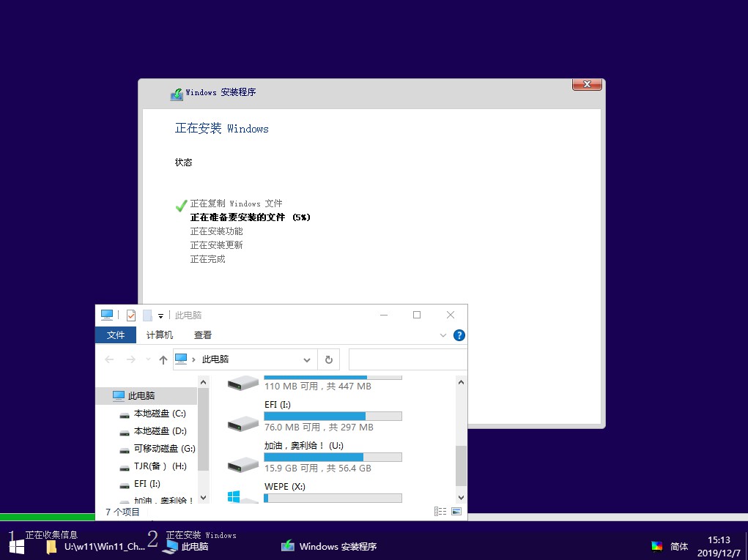Screen dimensions: 748x560
Task: Switch to details view icon in status bar
Action: pos(440,512)
